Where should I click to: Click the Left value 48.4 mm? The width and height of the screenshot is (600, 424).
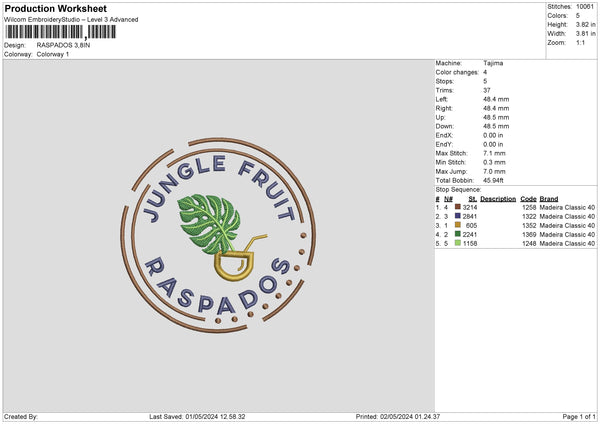(496, 99)
